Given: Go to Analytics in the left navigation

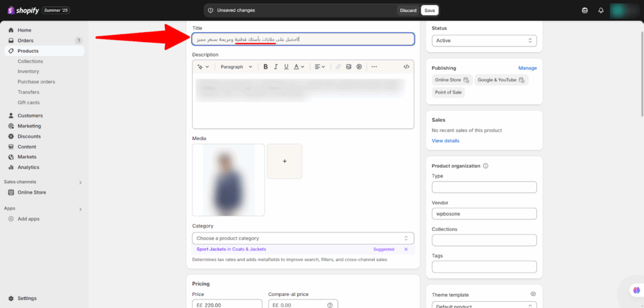Looking at the screenshot, I should (x=28, y=167).
